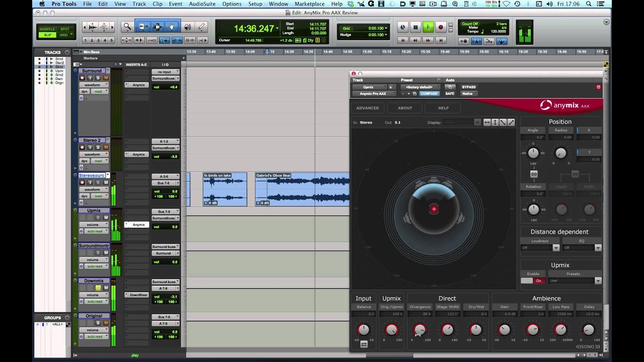Click the plugin automation enable icon
This screenshot has height=362, width=644.
tap(451, 87)
